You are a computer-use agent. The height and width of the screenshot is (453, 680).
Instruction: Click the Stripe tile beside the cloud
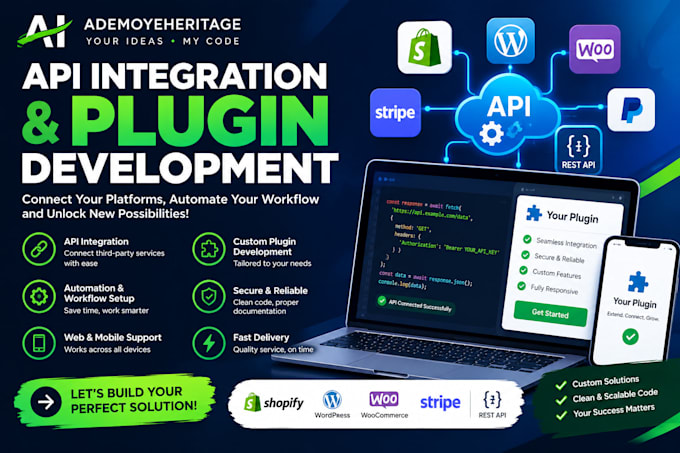(x=395, y=113)
